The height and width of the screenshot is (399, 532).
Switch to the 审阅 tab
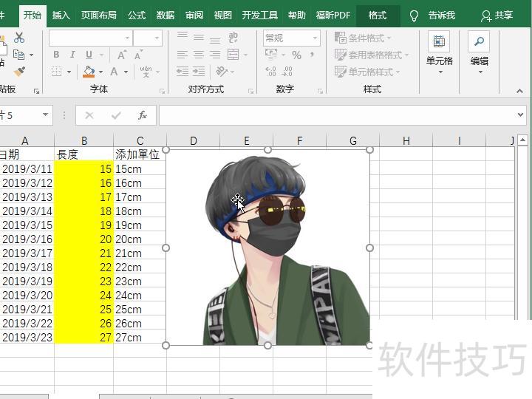pos(194,16)
